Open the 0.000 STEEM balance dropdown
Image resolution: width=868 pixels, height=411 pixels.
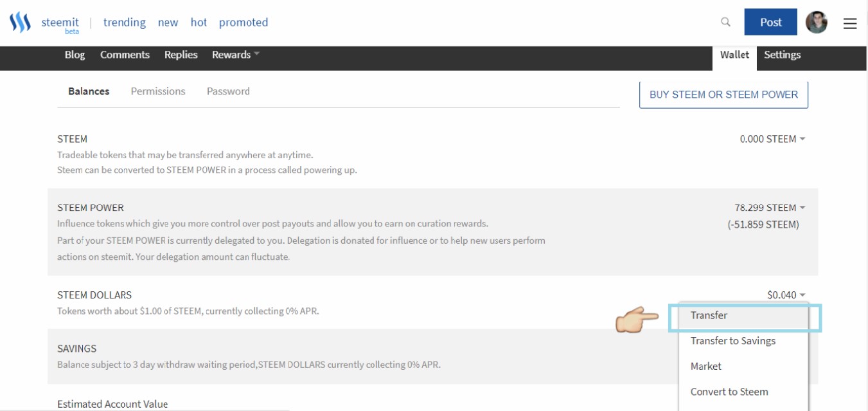pyautogui.click(x=772, y=139)
